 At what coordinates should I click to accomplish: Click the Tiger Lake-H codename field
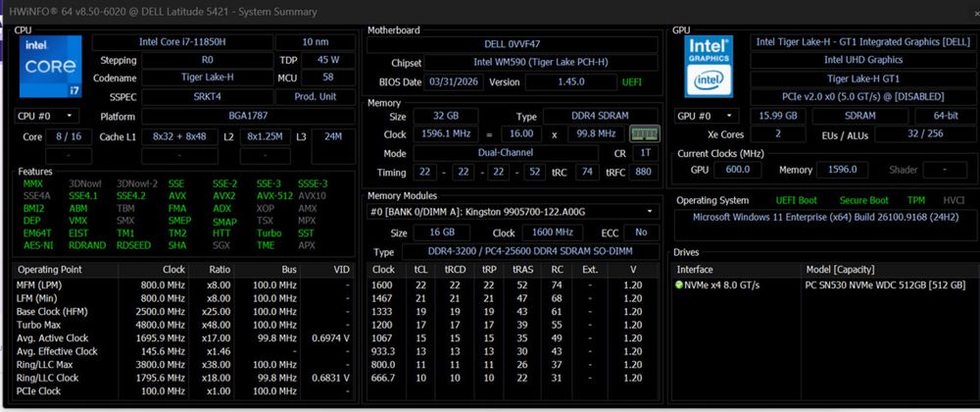tap(207, 77)
